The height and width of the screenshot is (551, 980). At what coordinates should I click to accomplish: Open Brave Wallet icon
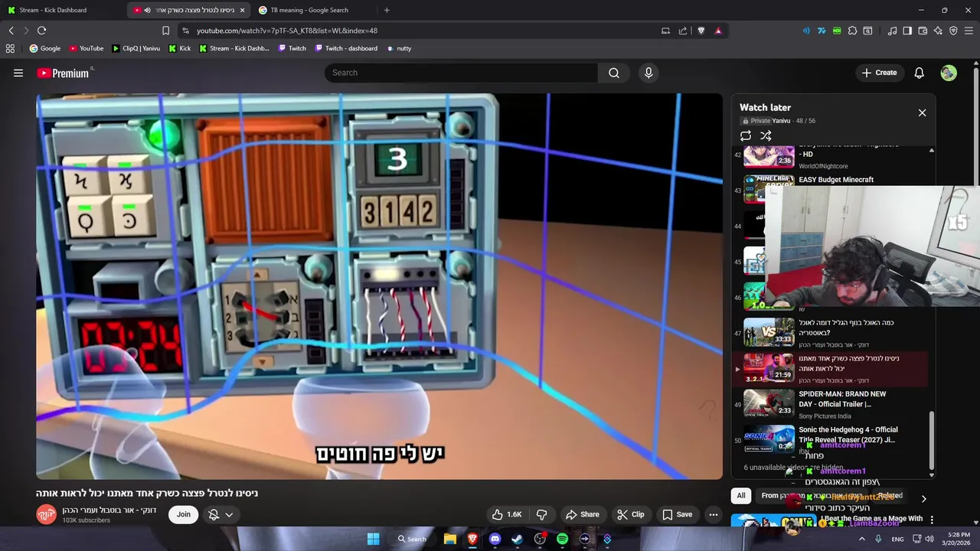(x=923, y=31)
